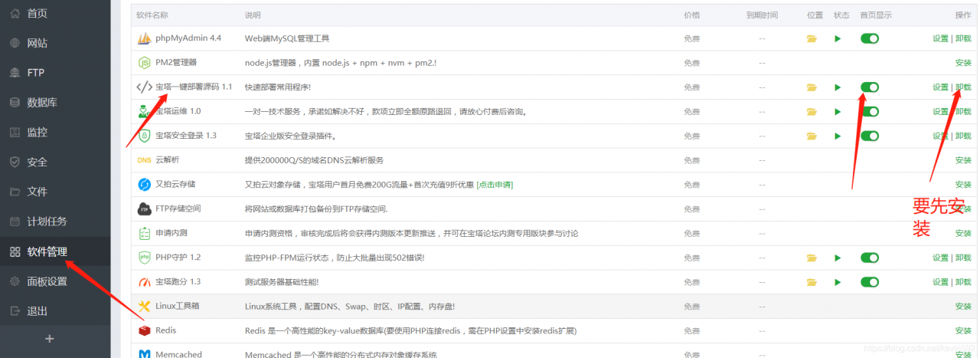Click the 首页显示 column header
980x358 pixels.
coord(876,15)
